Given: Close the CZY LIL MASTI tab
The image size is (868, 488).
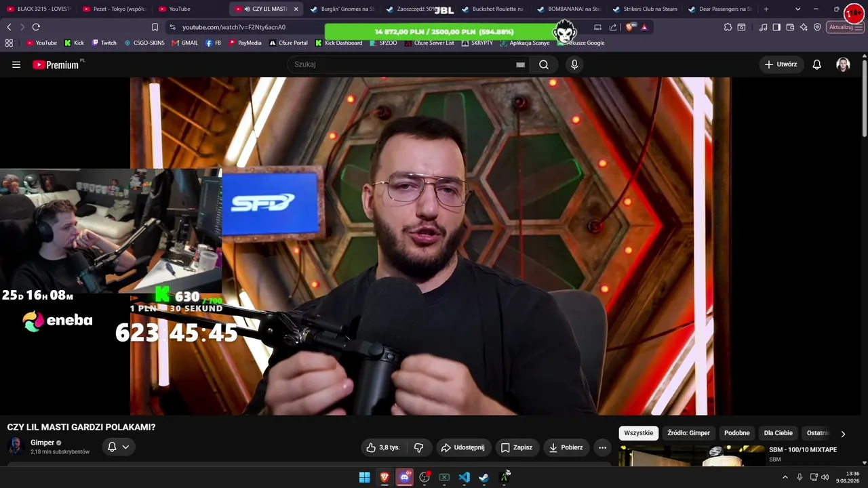Looking at the screenshot, I should coord(296,9).
